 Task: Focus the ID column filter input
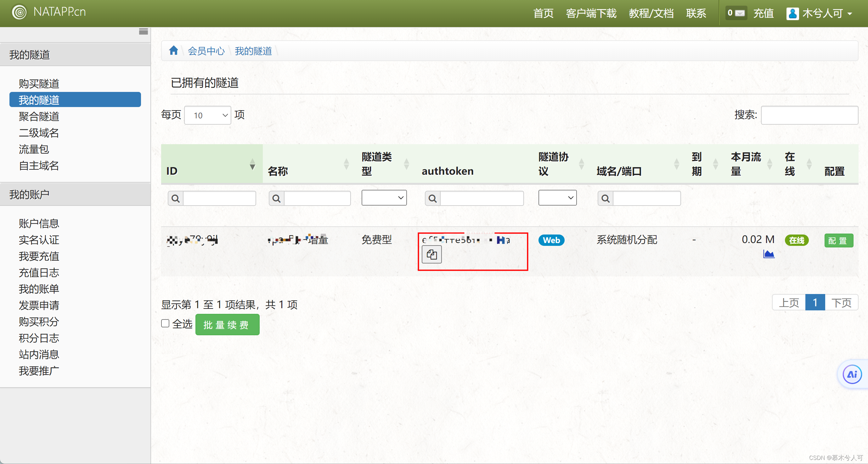click(x=219, y=198)
